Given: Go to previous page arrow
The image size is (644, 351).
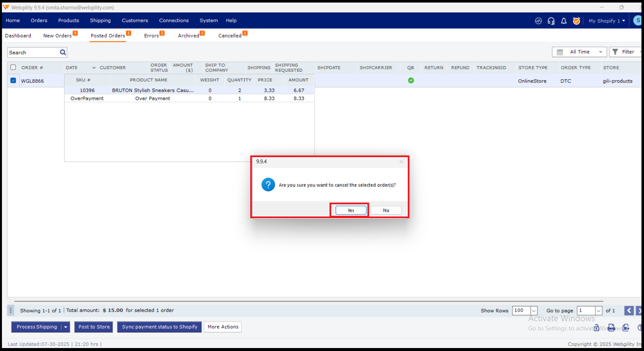Looking at the screenshot, I should [629, 311].
